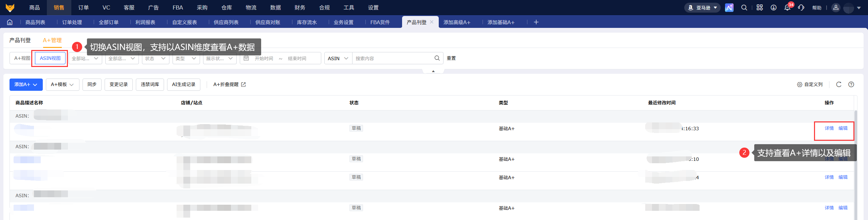Viewport: 868px width, 220px height.
Task: Click 编辑 in the last visible row
Action: 843,208
